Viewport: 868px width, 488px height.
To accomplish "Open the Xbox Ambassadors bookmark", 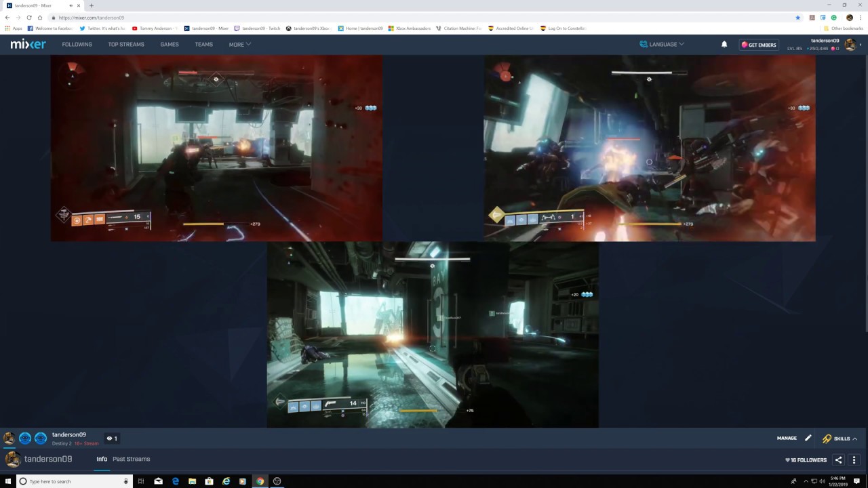I will pos(410,28).
